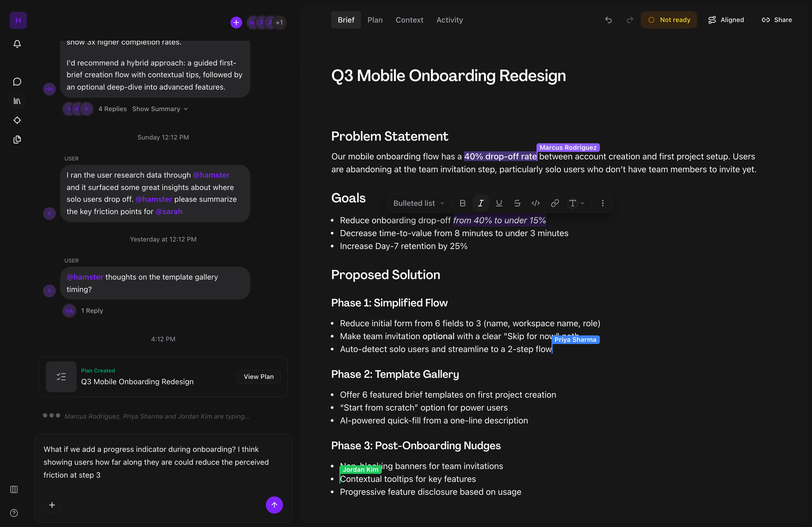Viewport: 812px width, 527px height.
Task: Expand the Show Summary dropdown
Action: 160,109
